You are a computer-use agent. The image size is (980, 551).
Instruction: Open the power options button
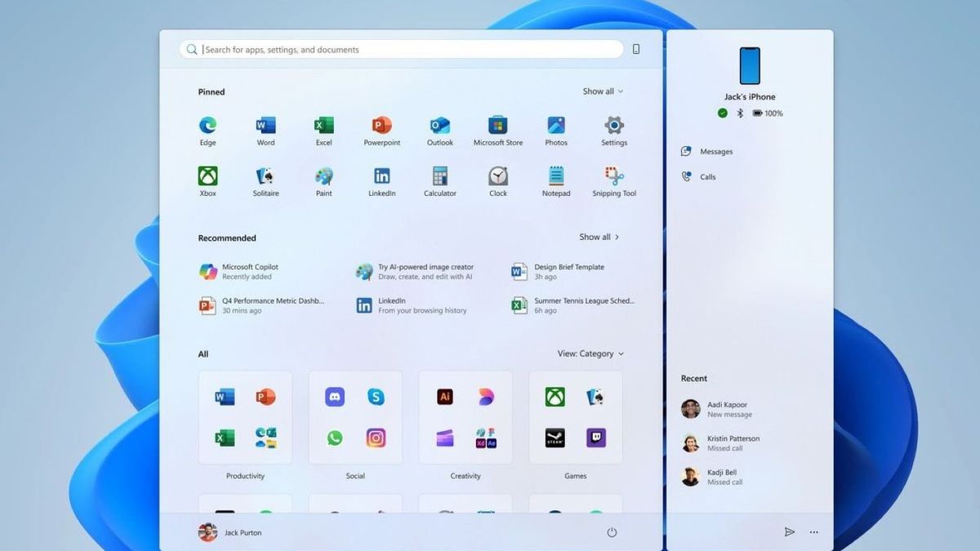(x=612, y=531)
